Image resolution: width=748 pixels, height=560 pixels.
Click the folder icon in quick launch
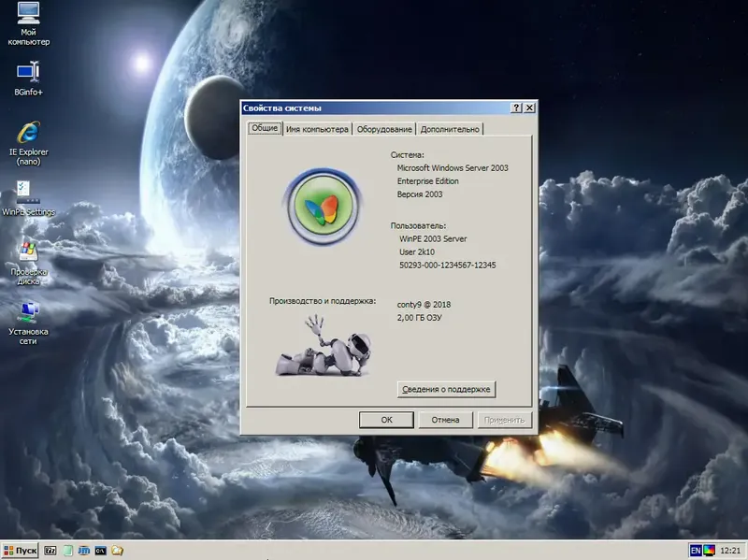point(118,551)
